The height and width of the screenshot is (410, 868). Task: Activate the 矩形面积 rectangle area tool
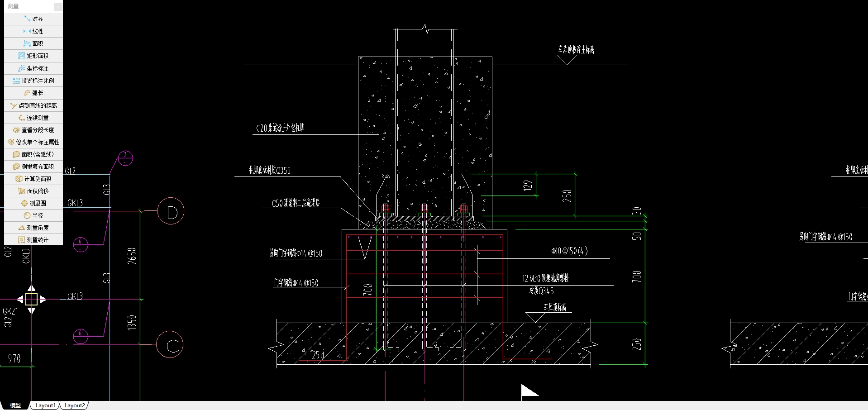click(33, 56)
